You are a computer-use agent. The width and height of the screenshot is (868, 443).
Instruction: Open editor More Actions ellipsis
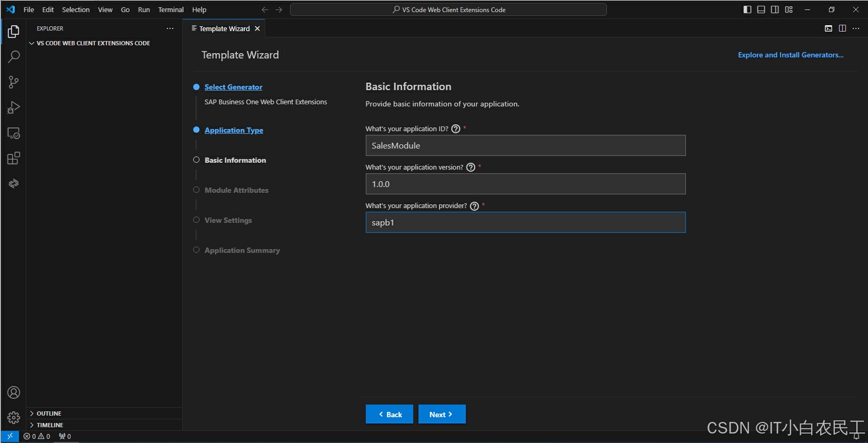pos(856,28)
